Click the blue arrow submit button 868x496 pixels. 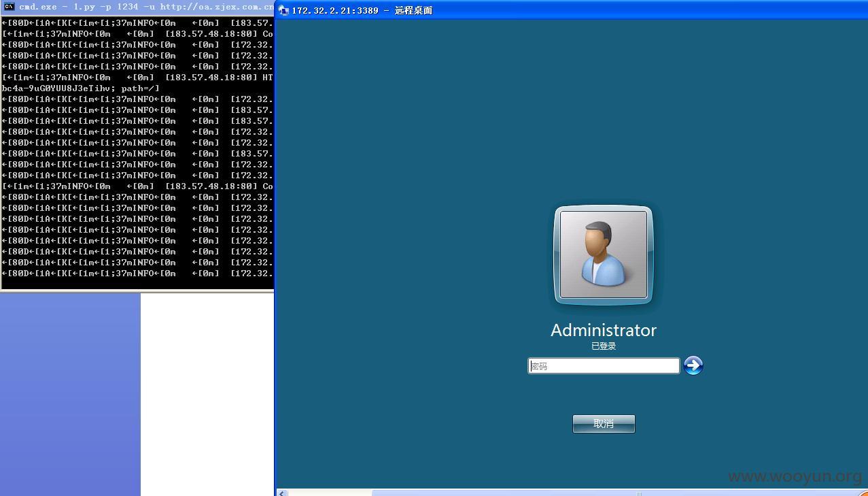tap(693, 365)
